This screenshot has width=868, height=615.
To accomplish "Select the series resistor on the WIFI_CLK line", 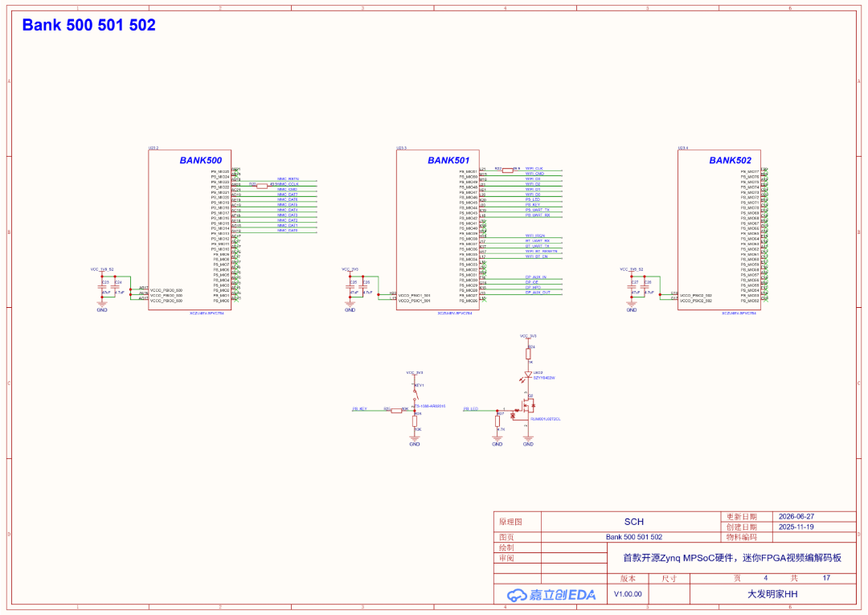I will point(508,170).
